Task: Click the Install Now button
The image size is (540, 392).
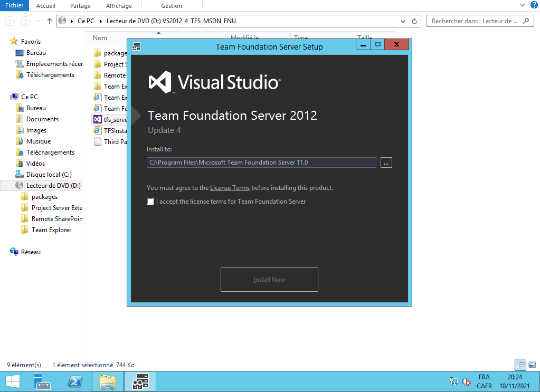Action: coord(269,280)
